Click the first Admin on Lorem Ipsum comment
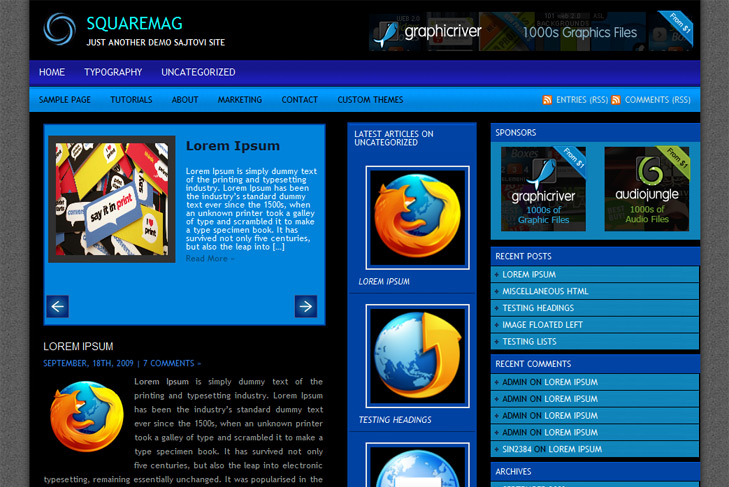Viewport: 729px width, 487px height. point(550,382)
